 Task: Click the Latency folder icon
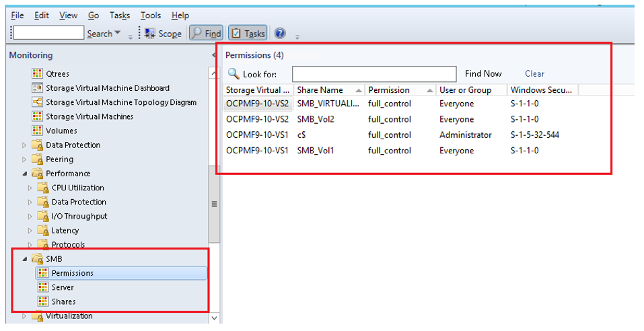coord(43,230)
